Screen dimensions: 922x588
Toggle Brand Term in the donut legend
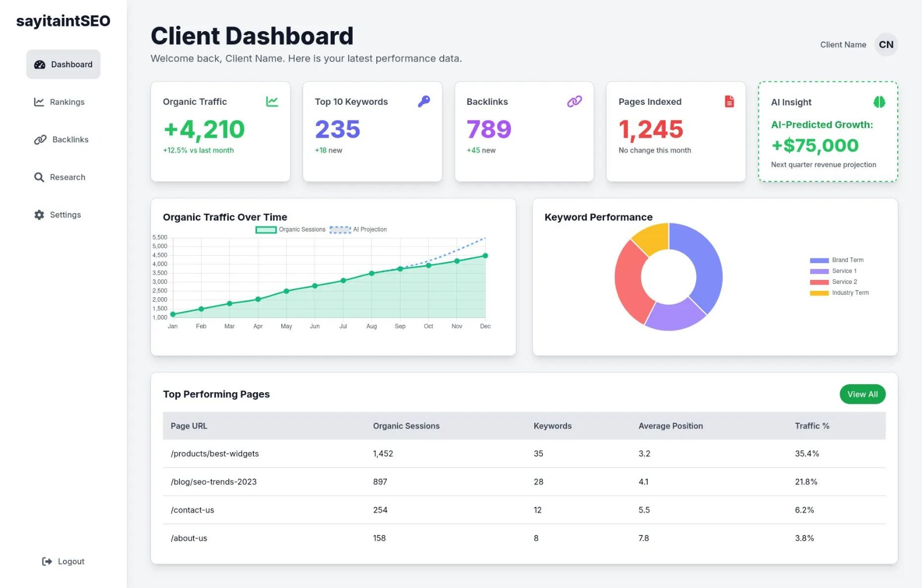tap(837, 260)
